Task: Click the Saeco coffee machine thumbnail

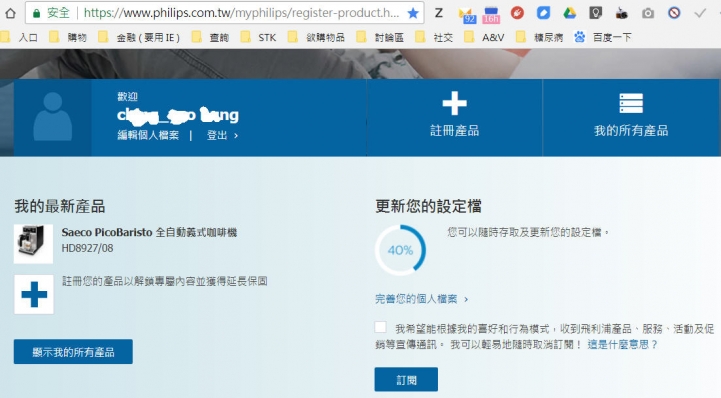Action: [x=33, y=244]
